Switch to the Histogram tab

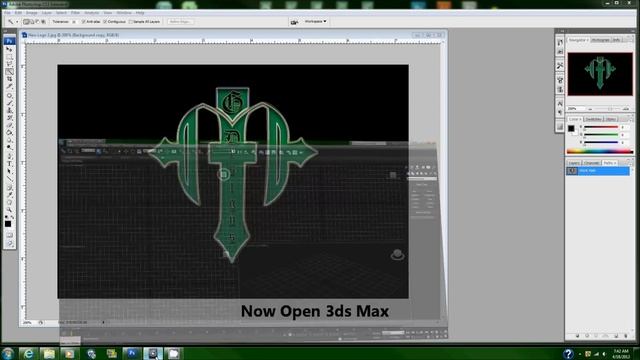600,40
